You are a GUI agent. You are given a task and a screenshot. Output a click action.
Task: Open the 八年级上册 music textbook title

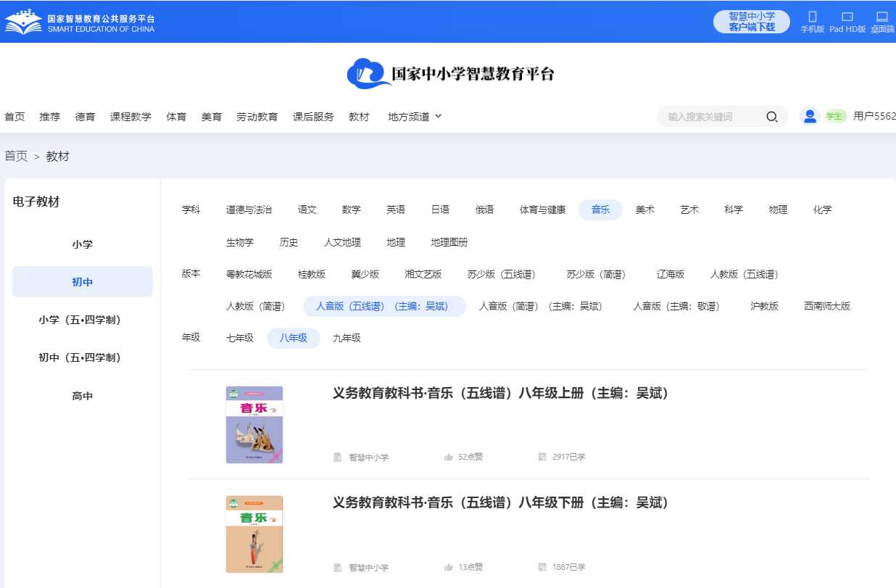pos(500,394)
